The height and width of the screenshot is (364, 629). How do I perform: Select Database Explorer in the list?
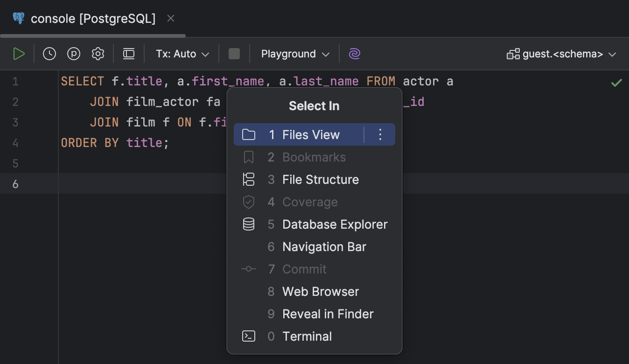click(335, 224)
